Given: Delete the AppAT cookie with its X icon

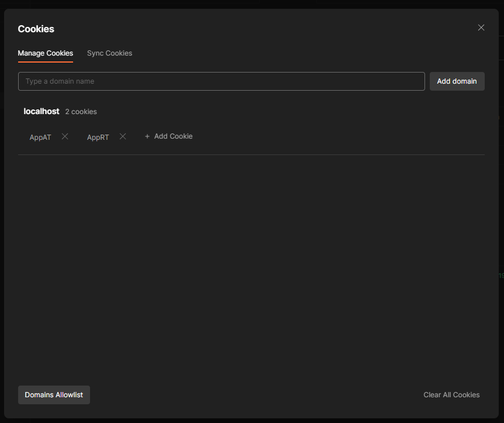Looking at the screenshot, I should coord(65,136).
